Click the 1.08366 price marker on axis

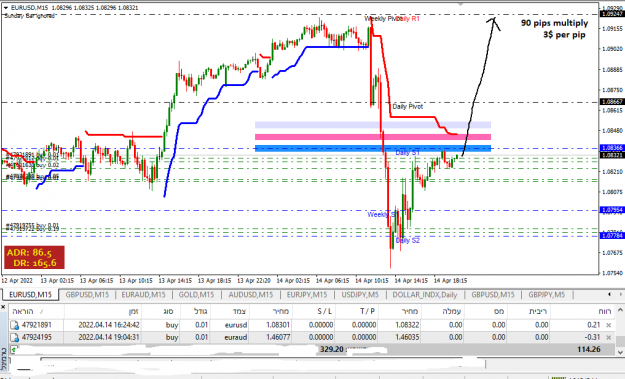(x=612, y=148)
